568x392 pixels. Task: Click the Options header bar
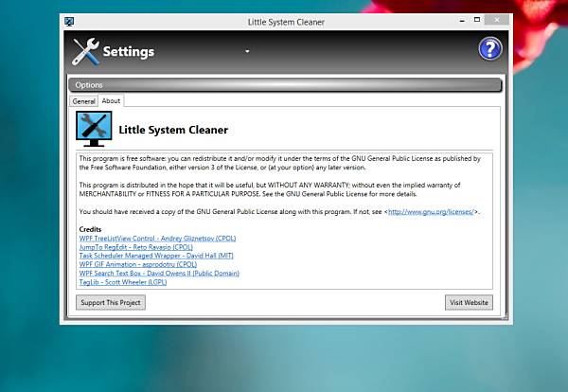point(285,85)
